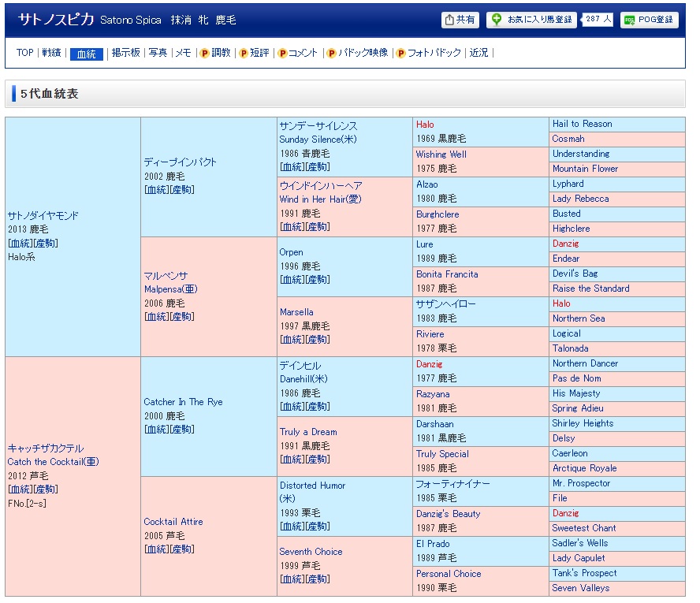700x603 pixels.
Task: Click the premium P icon beside 調教
Action: (204, 54)
